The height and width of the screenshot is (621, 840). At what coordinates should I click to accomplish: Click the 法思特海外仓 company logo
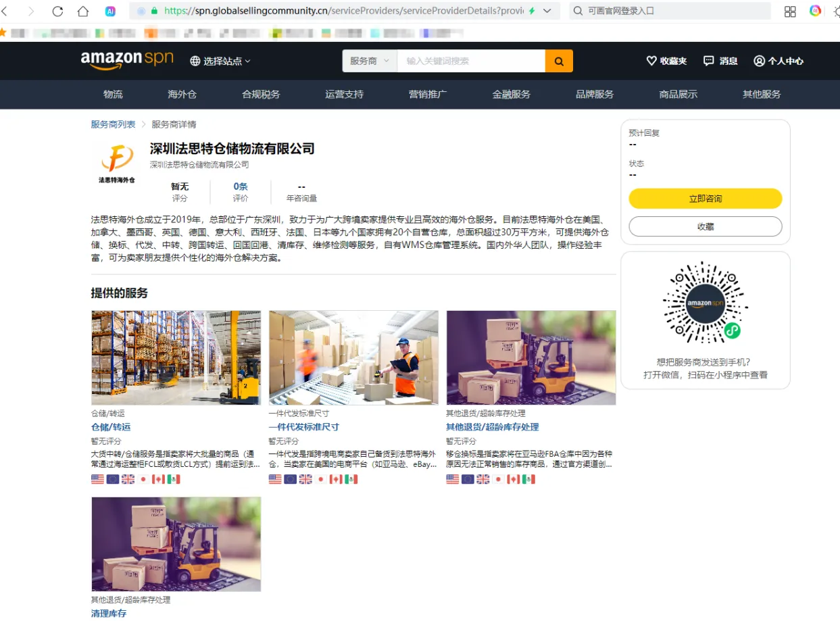[x=118, y=162]
